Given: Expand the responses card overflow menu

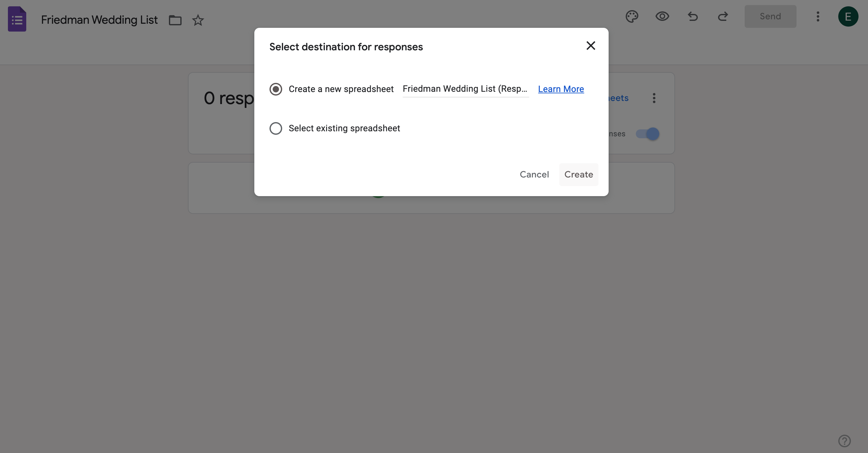Looking at the screenshot, I should coord(654,98).
